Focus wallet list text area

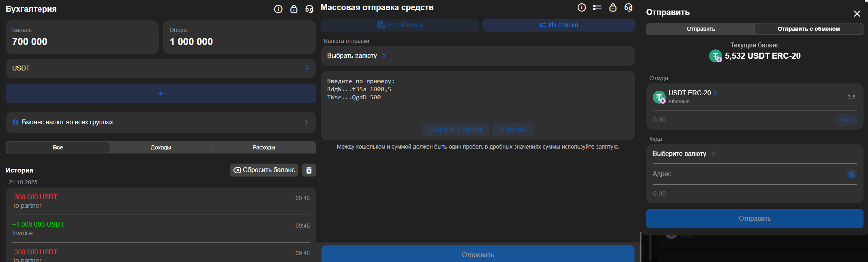point(478,98)
